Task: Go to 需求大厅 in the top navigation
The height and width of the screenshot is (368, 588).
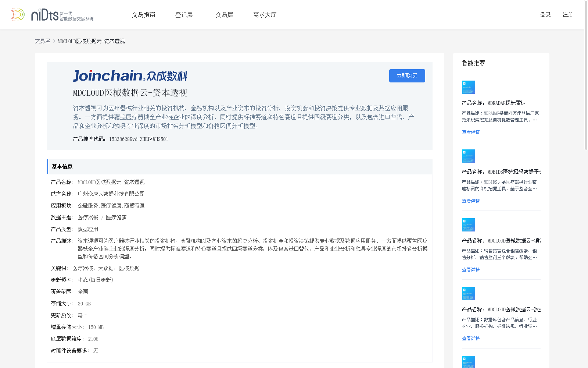Action: (265, 15)
